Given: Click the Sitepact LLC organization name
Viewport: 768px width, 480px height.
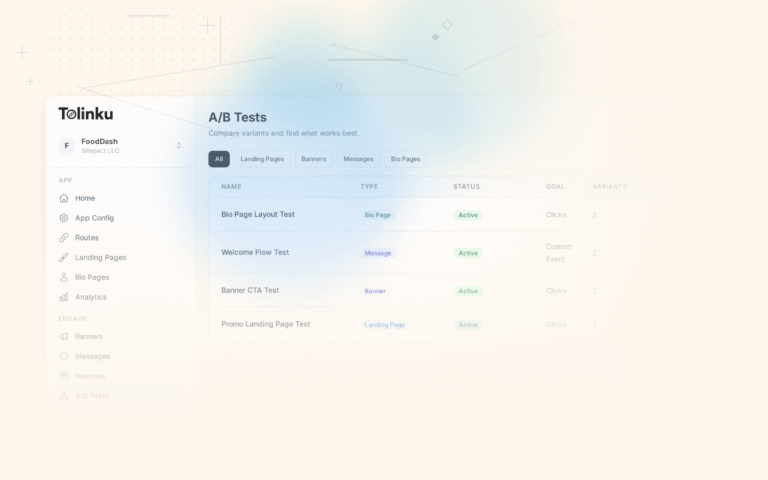Looking at the screenshot, I should 100,151.
